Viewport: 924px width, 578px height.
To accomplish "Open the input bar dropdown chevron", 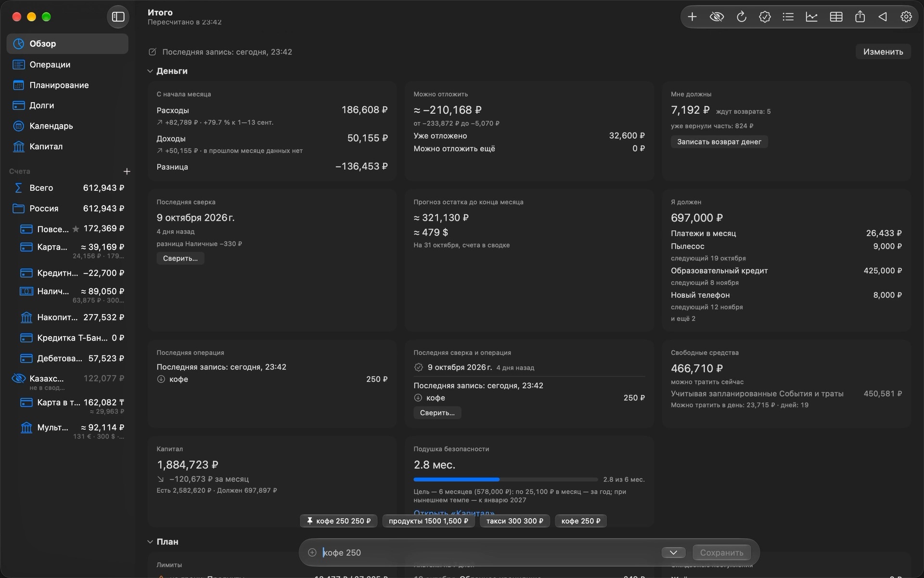I will coord(673,552).
